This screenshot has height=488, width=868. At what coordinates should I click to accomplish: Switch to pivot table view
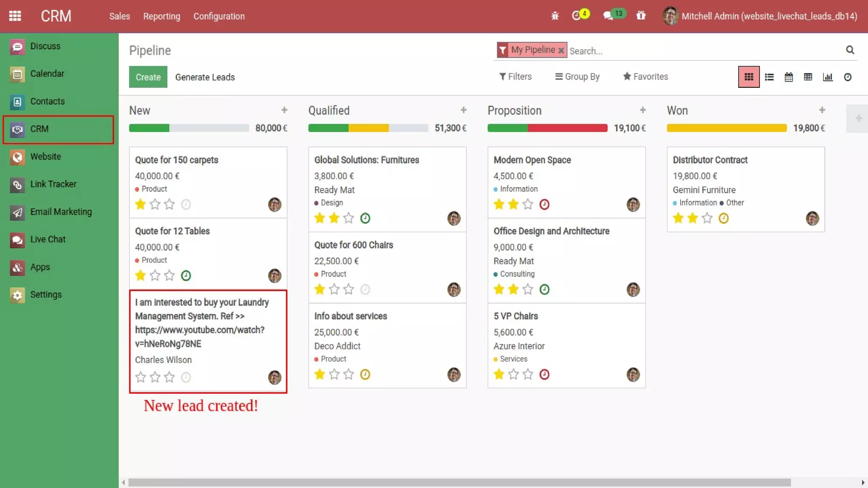[808, 77]
